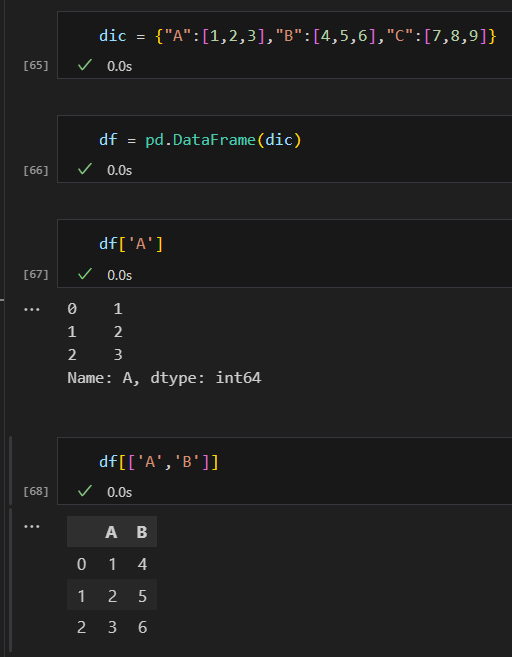Screen dimensions: 512x657
Task: Click the execution count [65]
Action: click(x=36, y=65)
